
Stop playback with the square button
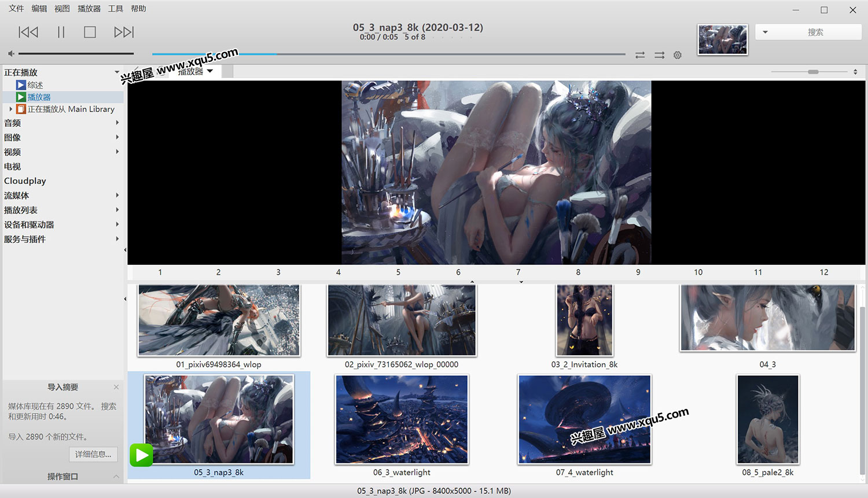(x=90, y=32)
